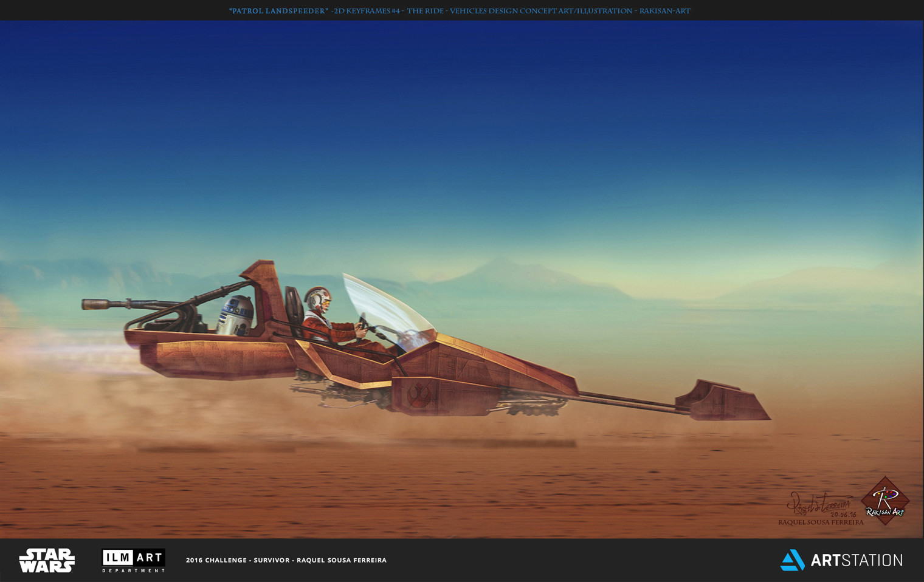924x582 pixels.
Task: Click the ArtStation triangle icon
Action: (x=792, y=560)
